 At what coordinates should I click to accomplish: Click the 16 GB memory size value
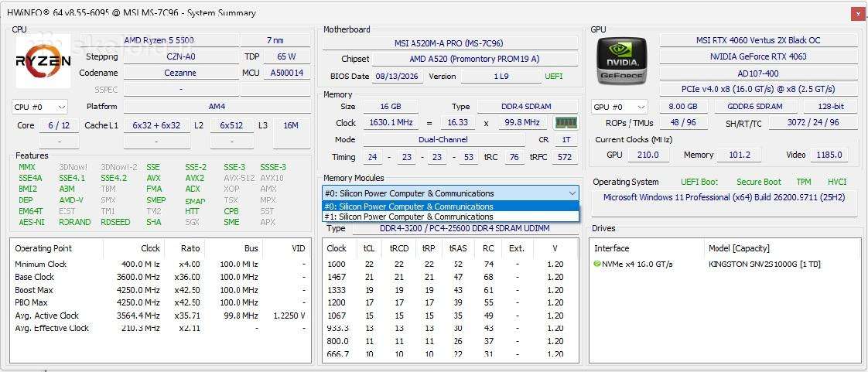click(x=391, y=106)
